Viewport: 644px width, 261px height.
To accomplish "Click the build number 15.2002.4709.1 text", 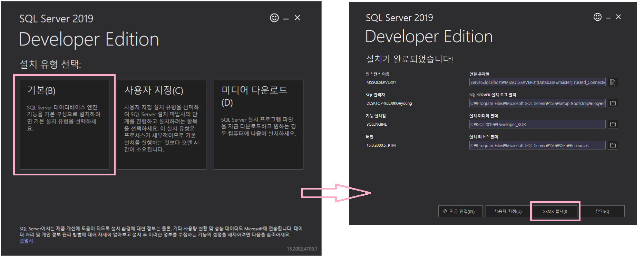I will (302, 249).
